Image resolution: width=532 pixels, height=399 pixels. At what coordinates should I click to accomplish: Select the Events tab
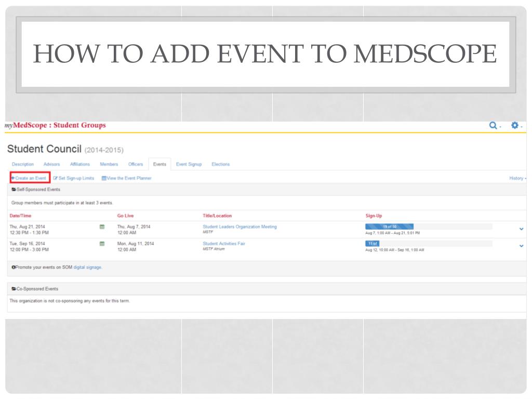point(159,164)
